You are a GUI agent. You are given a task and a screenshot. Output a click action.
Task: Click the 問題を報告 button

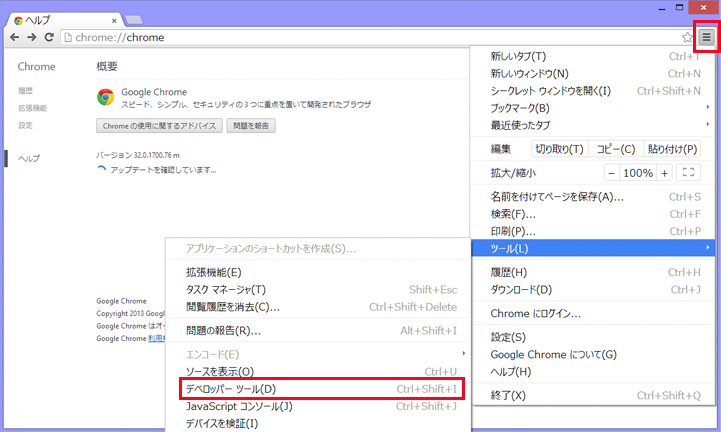[252, 126]
